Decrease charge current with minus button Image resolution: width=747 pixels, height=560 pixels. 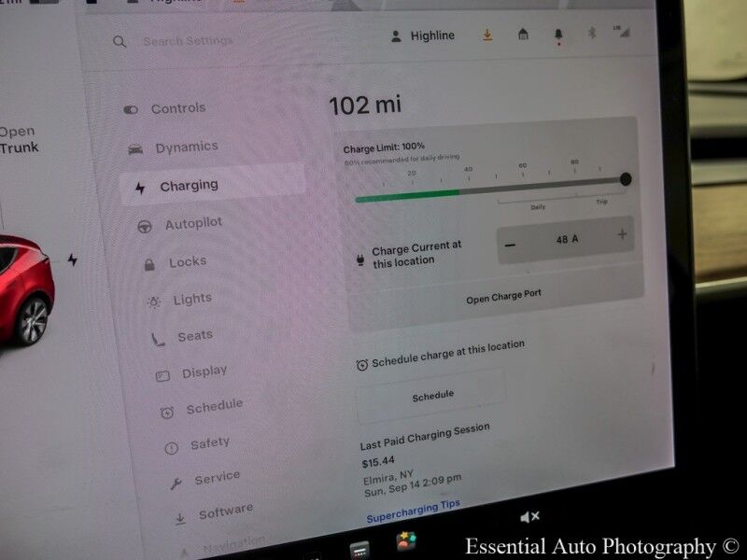pyautogui.click(x=511, y=245)
